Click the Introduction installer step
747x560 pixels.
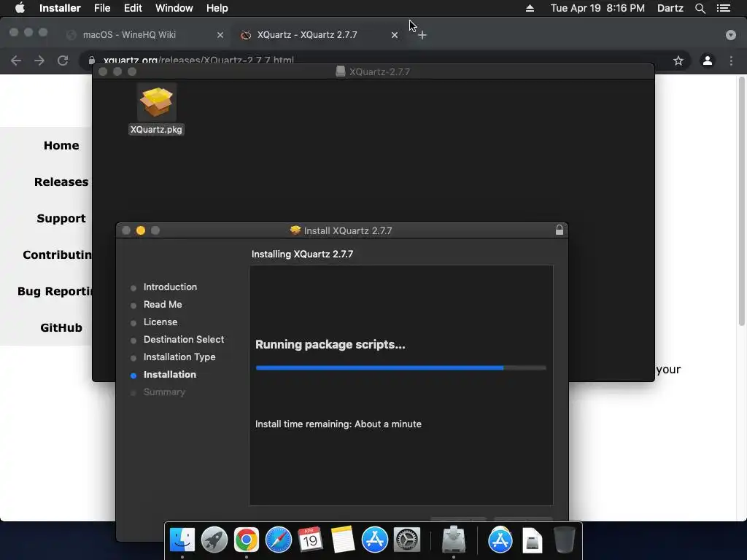170,287
